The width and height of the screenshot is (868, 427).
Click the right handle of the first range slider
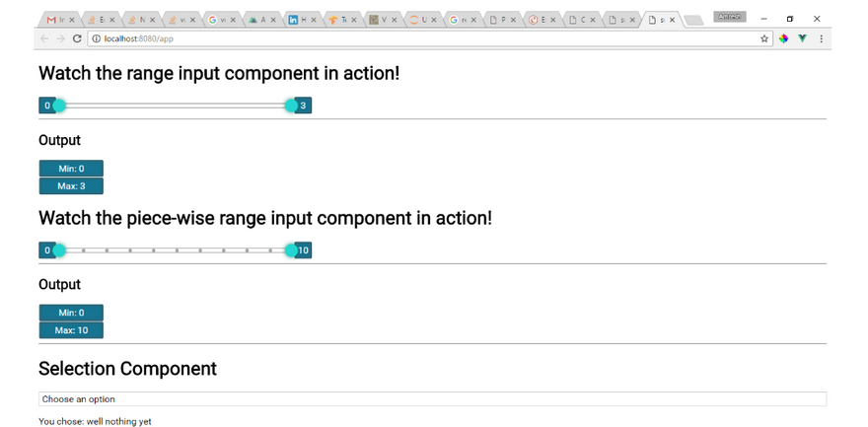[291, 106]
